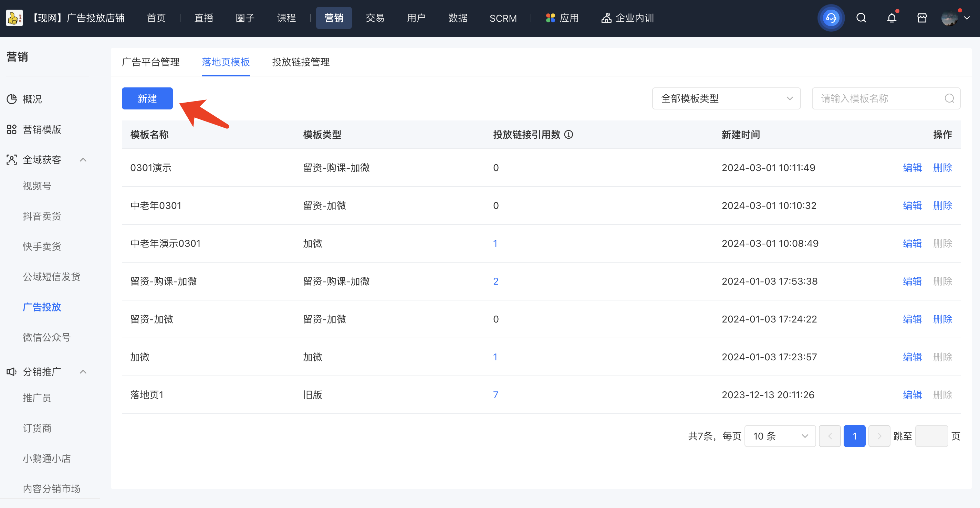
Task: Open 抖音卖货 in sidebar
Action: pyautogui.click(x=42, y=216)
